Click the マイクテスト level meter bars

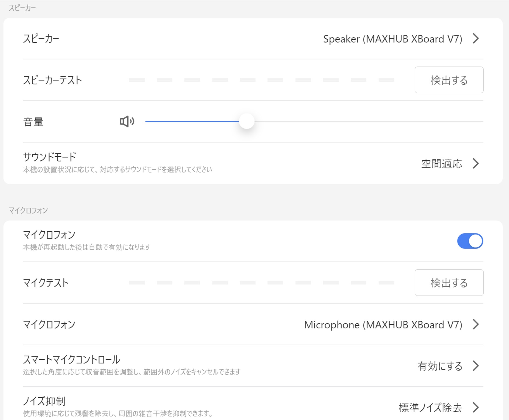(x=262, y=283)
